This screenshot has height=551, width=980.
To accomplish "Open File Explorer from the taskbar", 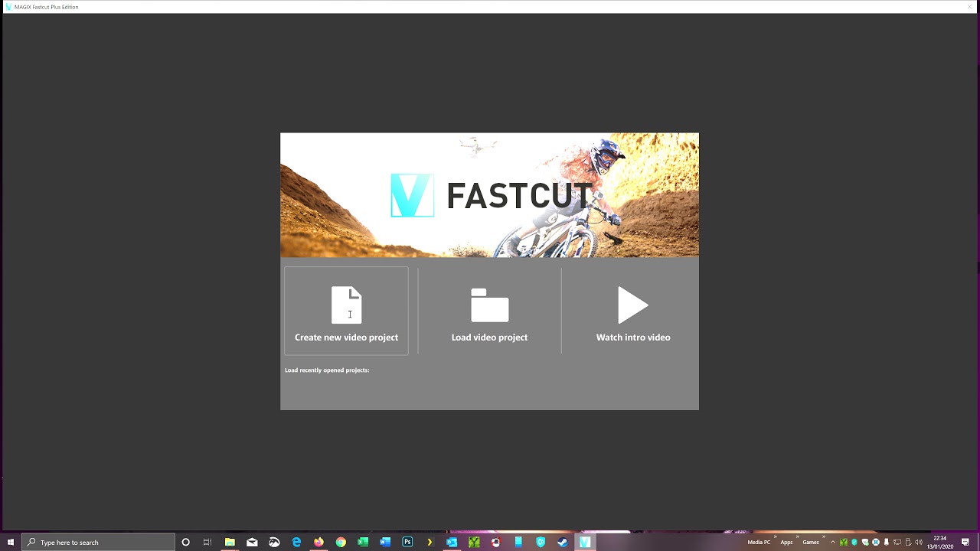I will pos(230,542).
